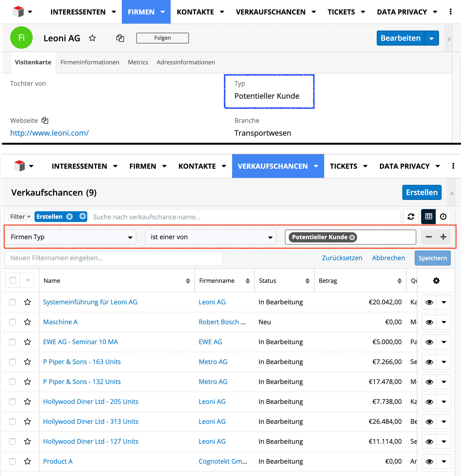Click the cube logo in the lower navigation bar
The image size is (461, 476).
point(19,166)
